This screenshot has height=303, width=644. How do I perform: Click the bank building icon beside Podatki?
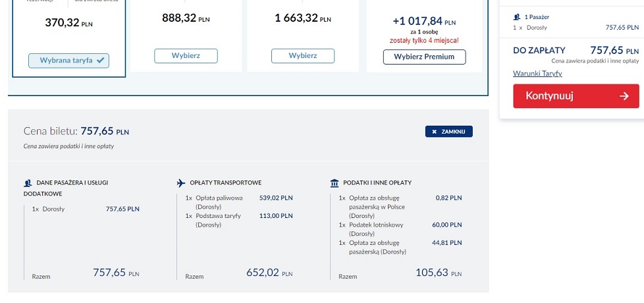click(x=335, y=182)
